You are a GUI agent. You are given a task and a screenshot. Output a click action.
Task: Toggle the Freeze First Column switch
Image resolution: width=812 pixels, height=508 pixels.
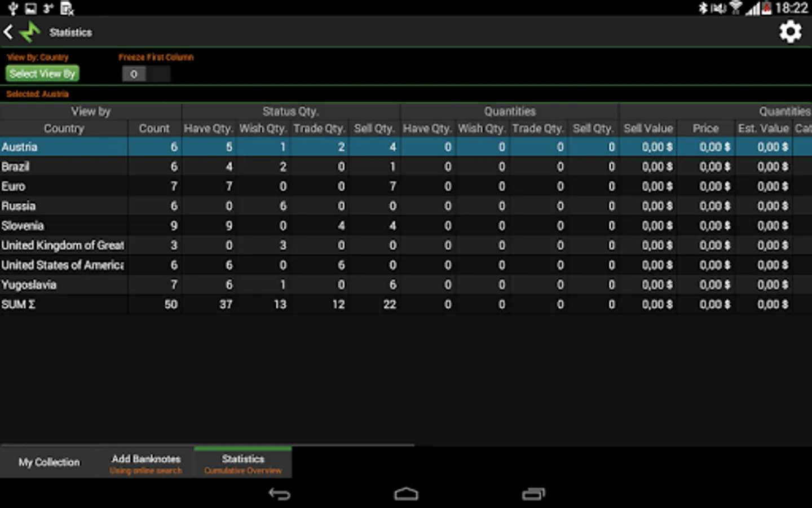[146, 74]
